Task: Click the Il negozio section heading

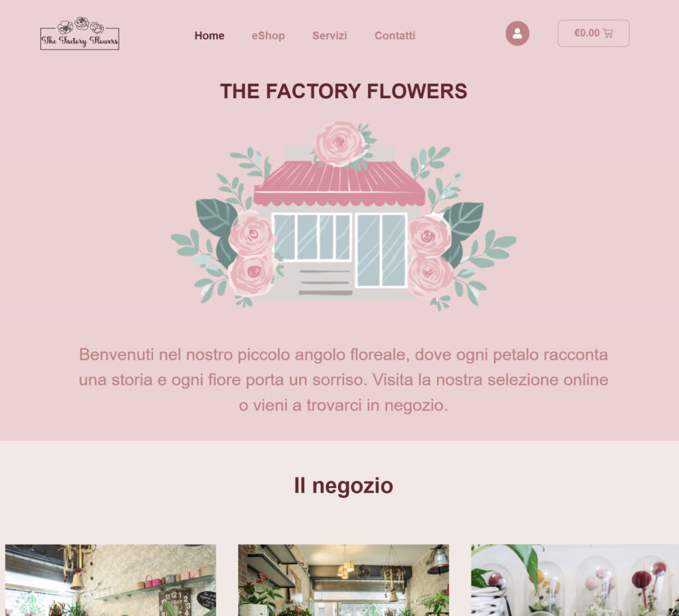Action: [343, 485]
